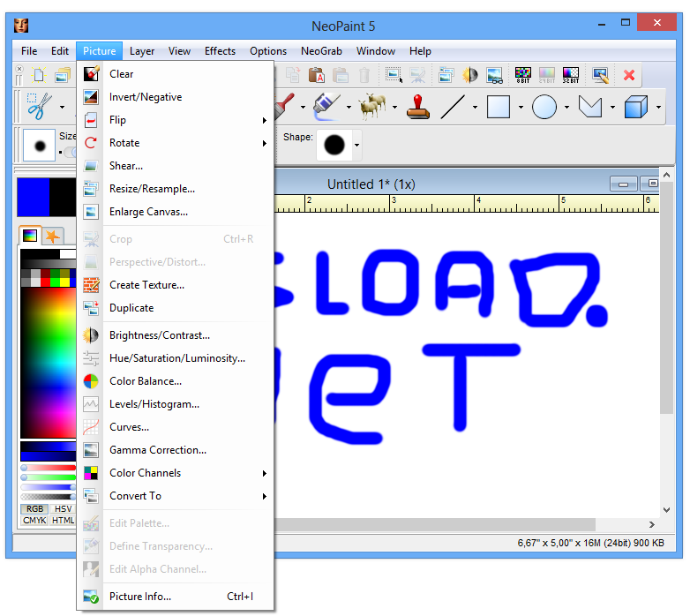Switch to RGB color mode
690x616 pixels.
tap(34, 509)
